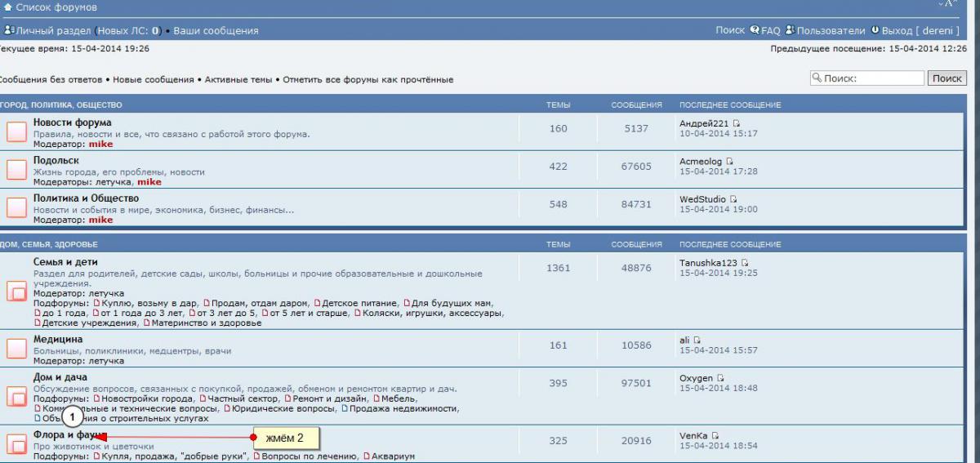980x463 pixels.
Task: Click the Подольск forum status icon
Action: coord(17,169)
